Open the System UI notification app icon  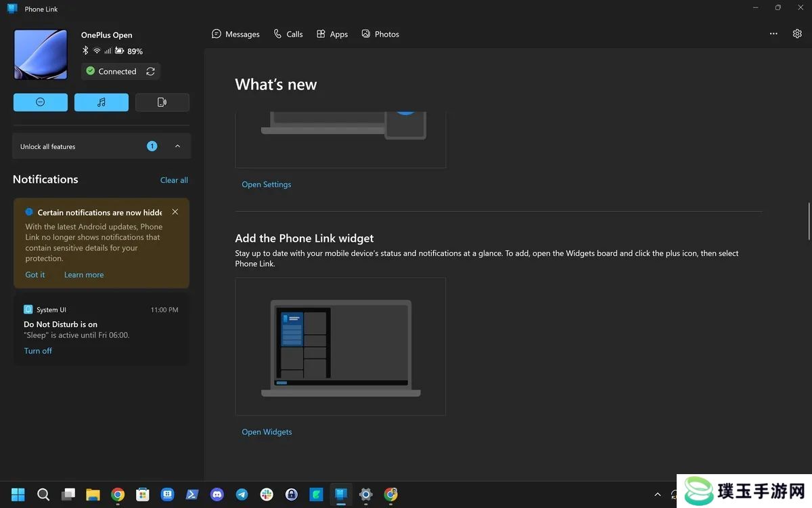click(28, 310)
